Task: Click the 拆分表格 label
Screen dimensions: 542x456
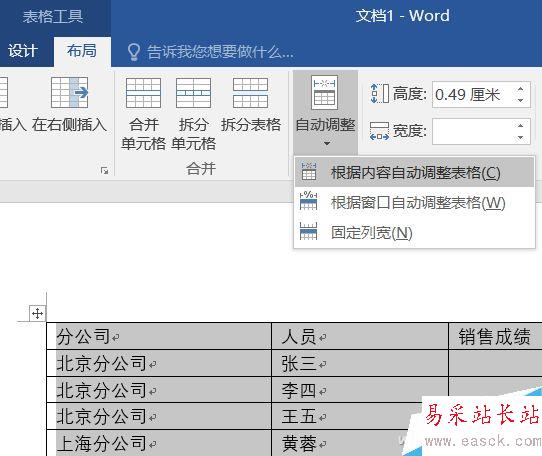Action: 251,125
